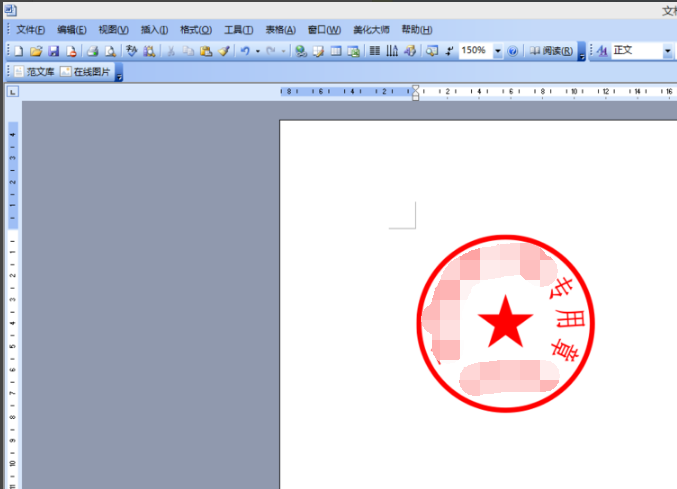Open the undo history dropdown arrow
The width and height of the screenshot is (677, 489).
coord(258,51)
